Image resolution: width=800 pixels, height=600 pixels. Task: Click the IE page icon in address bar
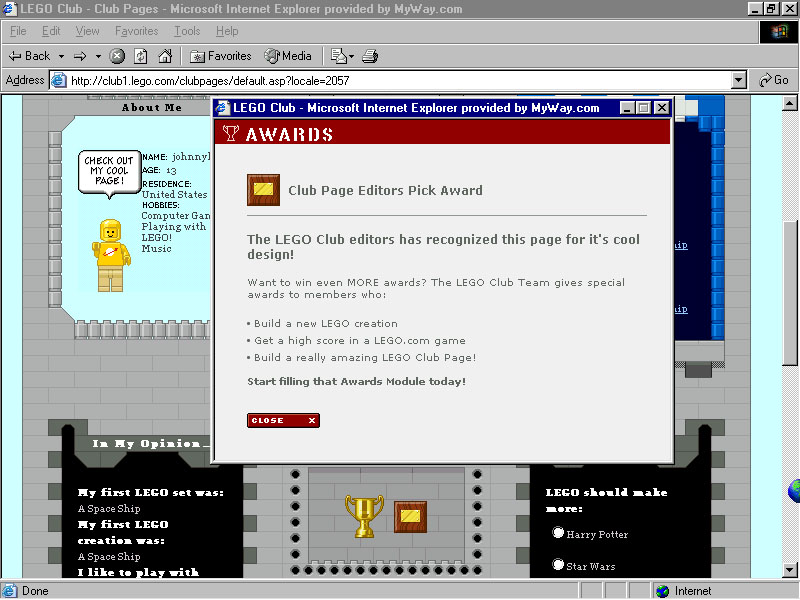(59, 80)
